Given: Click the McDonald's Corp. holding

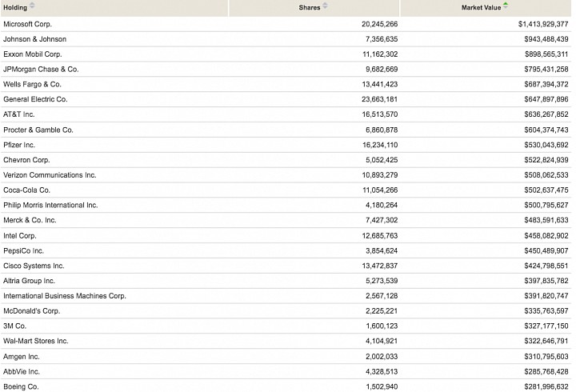Looking at the screenshot, I should 31,311.
